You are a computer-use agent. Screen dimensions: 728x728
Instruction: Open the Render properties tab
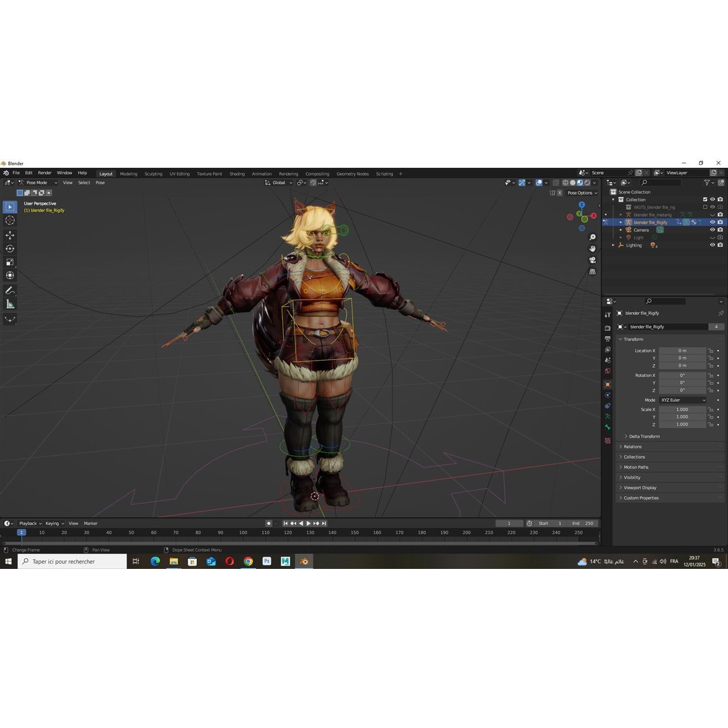(607, 328)
